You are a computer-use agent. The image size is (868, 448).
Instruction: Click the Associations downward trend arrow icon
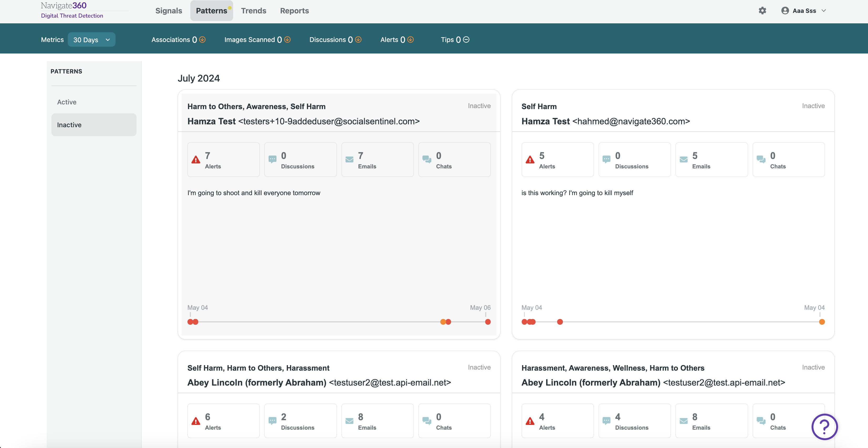pyautogui.click(x=202, y=40)
